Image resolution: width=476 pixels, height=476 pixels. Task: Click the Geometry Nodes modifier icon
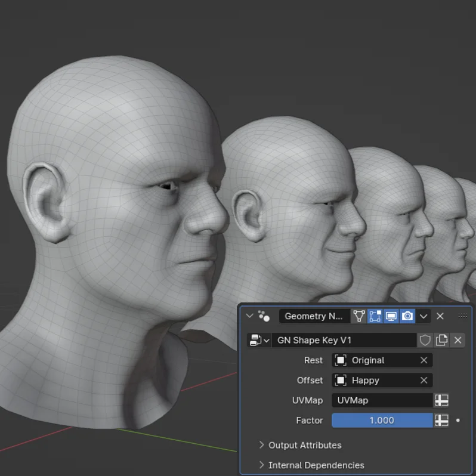(264, 316)
